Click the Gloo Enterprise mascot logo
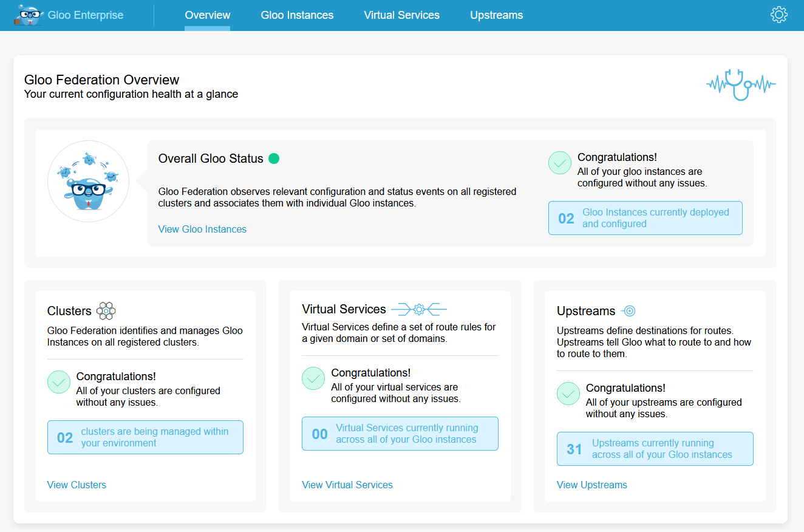This screenshot has height=532, width=804. point(29,15)
